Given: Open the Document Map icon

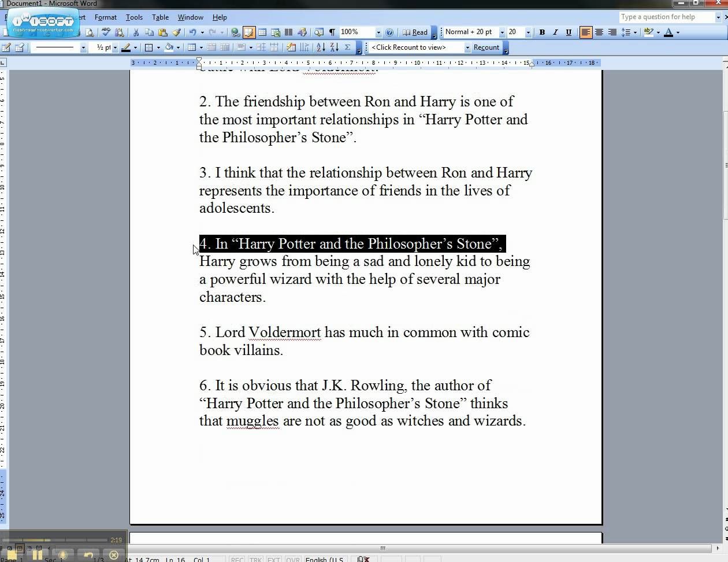Looking at the screenshot, I should (318, 32).
